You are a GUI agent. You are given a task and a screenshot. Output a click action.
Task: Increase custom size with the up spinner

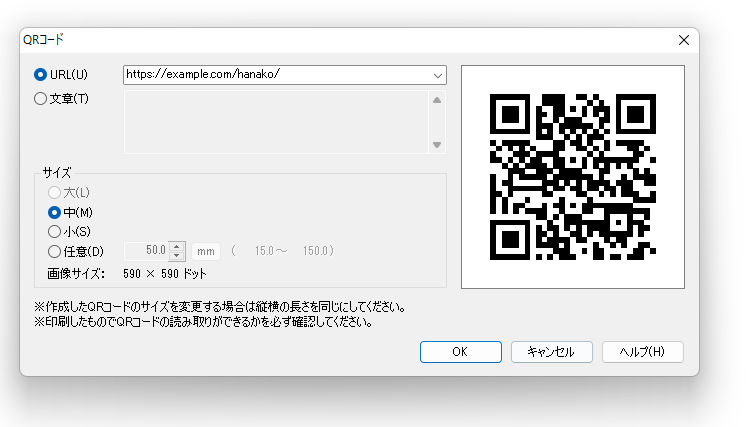177,247
